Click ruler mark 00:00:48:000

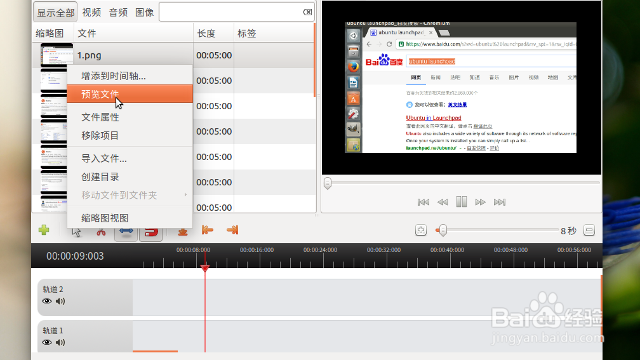(511, 250)
